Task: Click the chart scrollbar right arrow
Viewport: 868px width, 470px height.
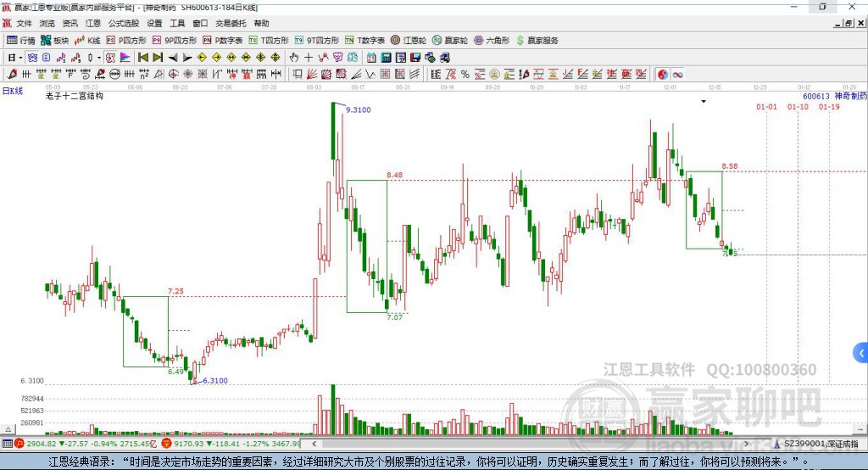Action: (746, 444)
